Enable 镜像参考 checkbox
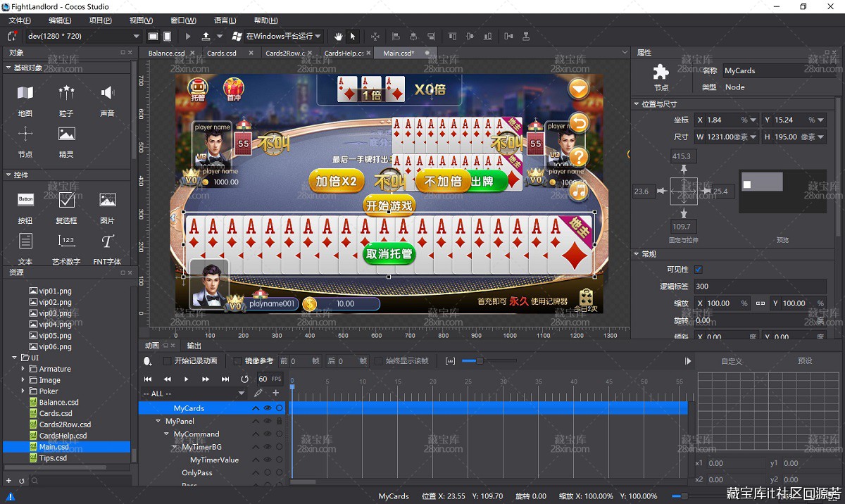The height and width of the screenshot is (504, 845). (237, 361)
